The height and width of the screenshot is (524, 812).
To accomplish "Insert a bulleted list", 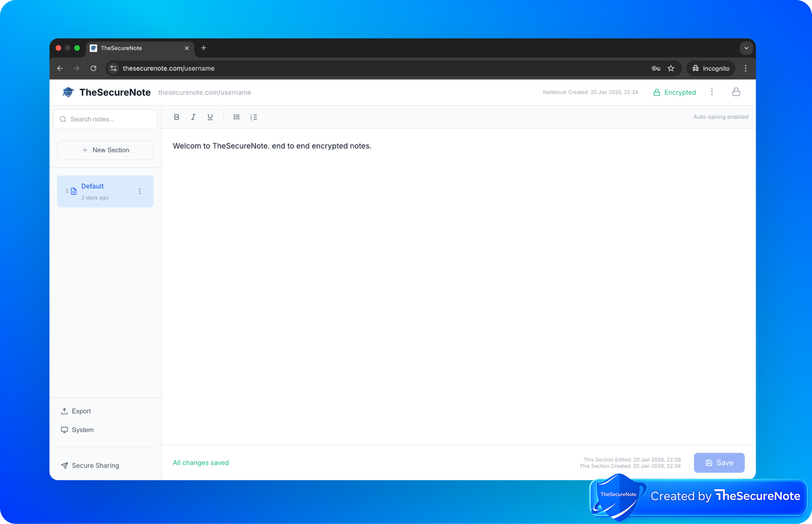I will coord(237,117).
